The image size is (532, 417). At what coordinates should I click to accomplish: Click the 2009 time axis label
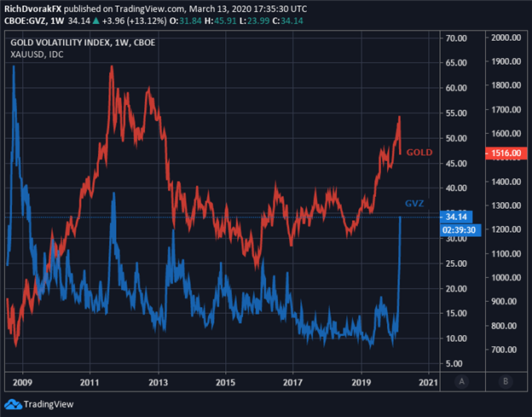click(x=22, y=383)
